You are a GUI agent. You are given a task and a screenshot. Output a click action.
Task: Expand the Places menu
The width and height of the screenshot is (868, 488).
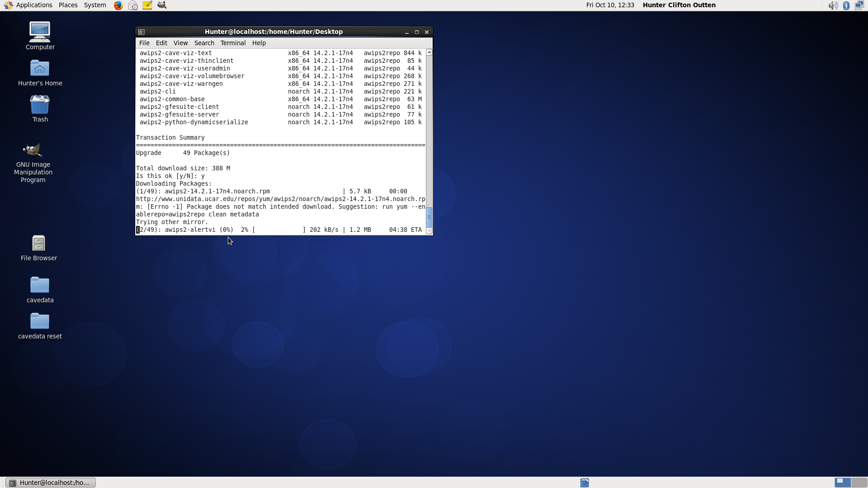[68, 5]
